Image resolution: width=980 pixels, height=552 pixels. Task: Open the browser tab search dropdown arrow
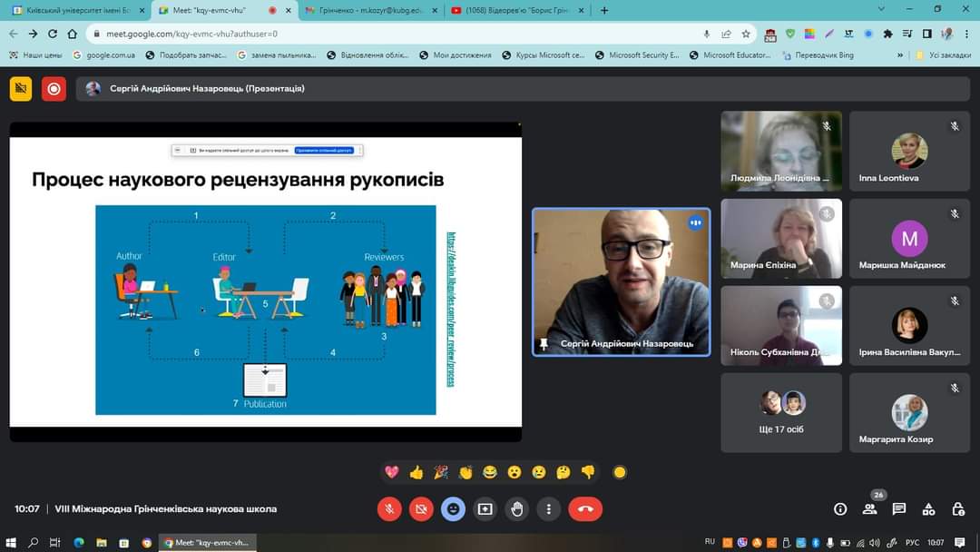(881, 10)
